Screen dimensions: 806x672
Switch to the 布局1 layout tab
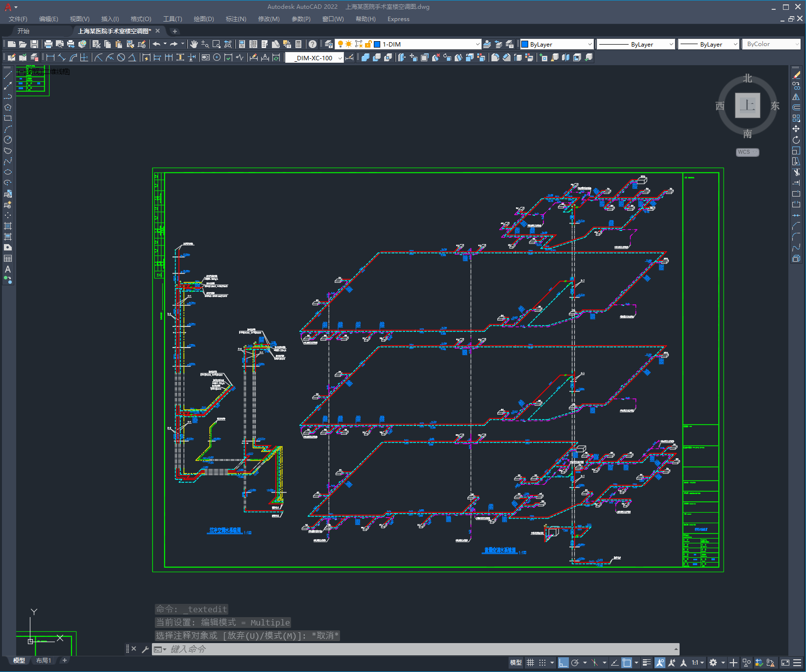(x=44, y=661)
